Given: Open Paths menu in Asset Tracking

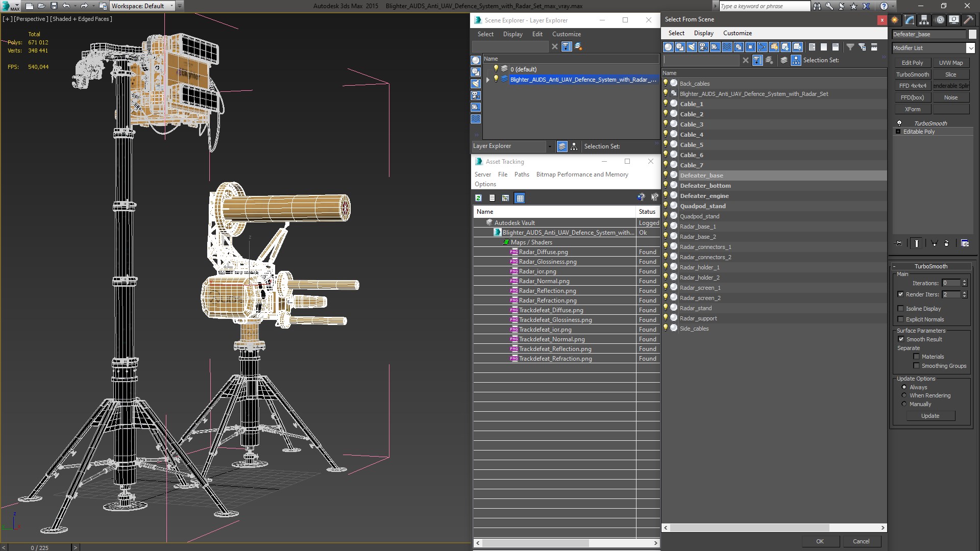Looking at the screenshot, I should point(522,174).
